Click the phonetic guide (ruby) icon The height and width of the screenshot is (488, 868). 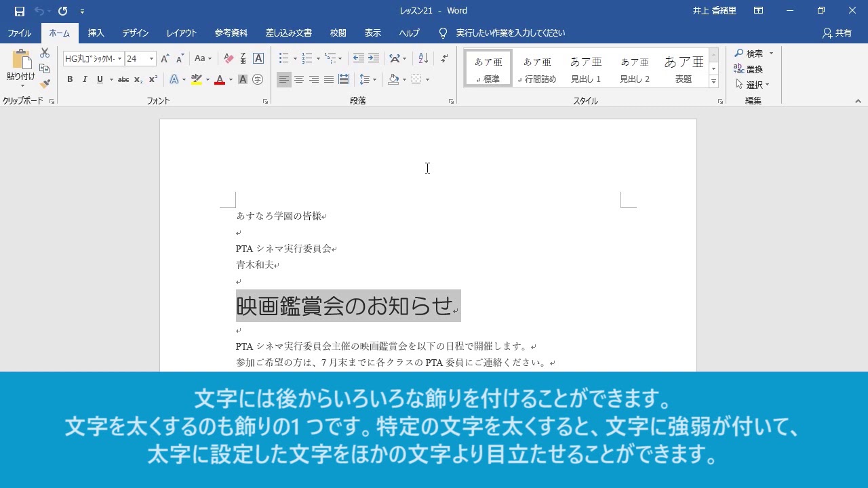[x=243, y=59]
